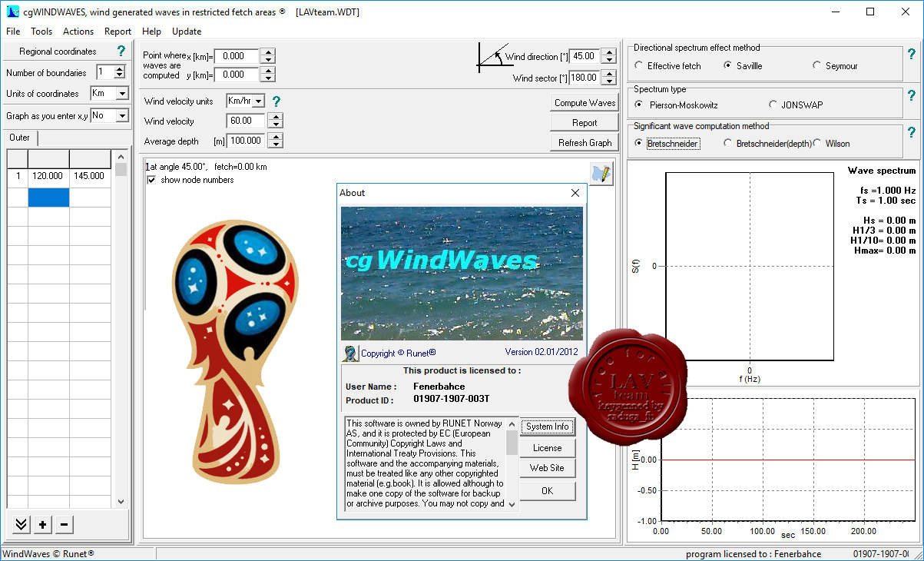This screenshot has width=924, height=561.
Task: Remove a boundary row with minus button
Action: [65, 525]
